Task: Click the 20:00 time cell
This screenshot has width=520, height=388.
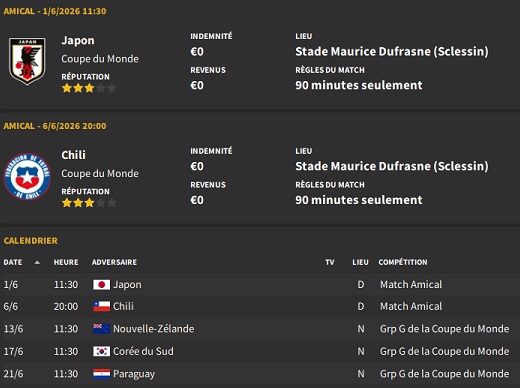Action: 66,306
